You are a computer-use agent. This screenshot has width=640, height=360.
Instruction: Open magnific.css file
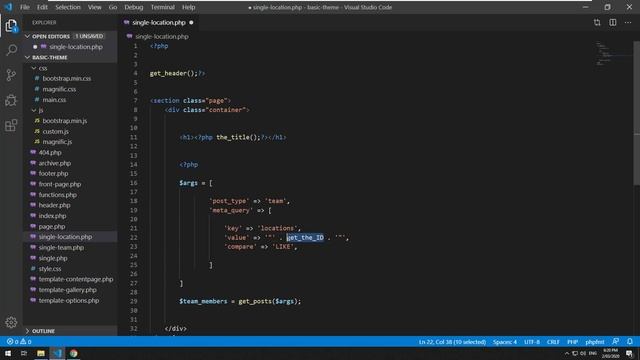tap(59, 89)
